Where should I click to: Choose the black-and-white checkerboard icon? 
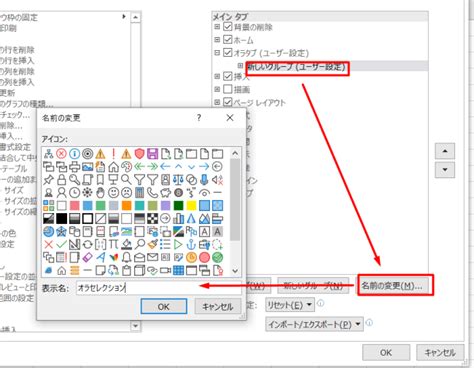pyautogui.click(x=152, y=218)
